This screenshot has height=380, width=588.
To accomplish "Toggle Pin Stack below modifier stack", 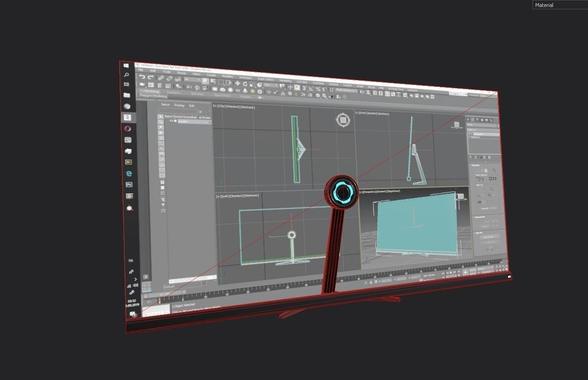I will pyautogui.click(x=470, y=157).
